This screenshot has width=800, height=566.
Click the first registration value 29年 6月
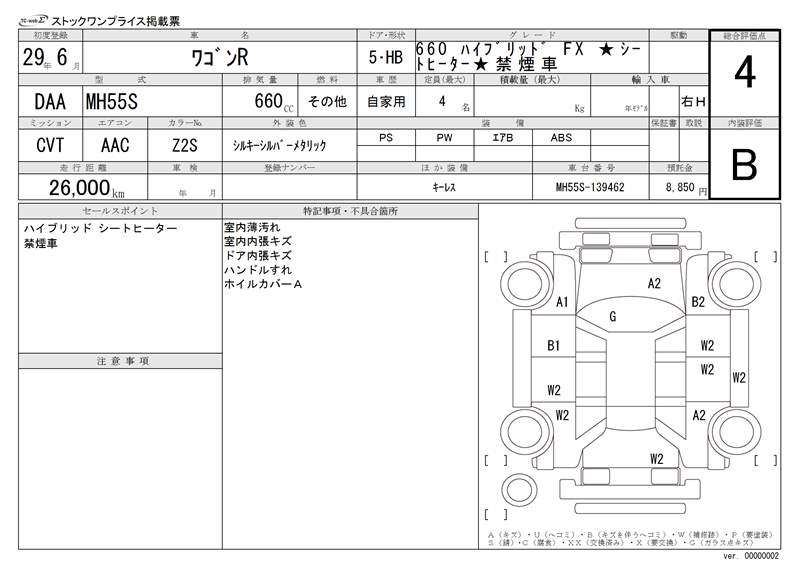51,58
